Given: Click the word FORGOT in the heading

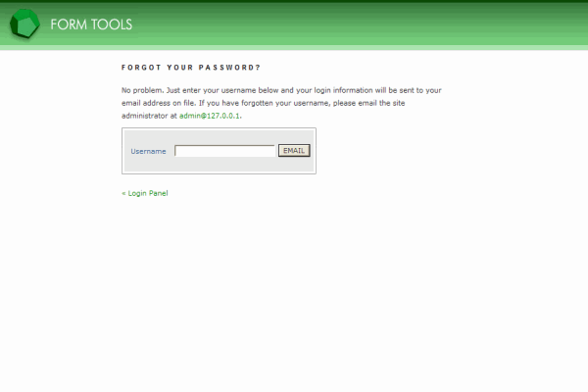Looking at the screenshot, I should tap(140, 68).
